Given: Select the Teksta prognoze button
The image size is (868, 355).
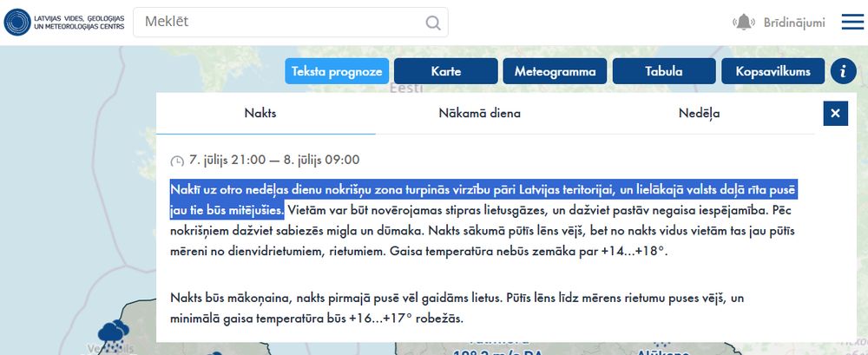Looking at the screenshot, I should (337, 71).
